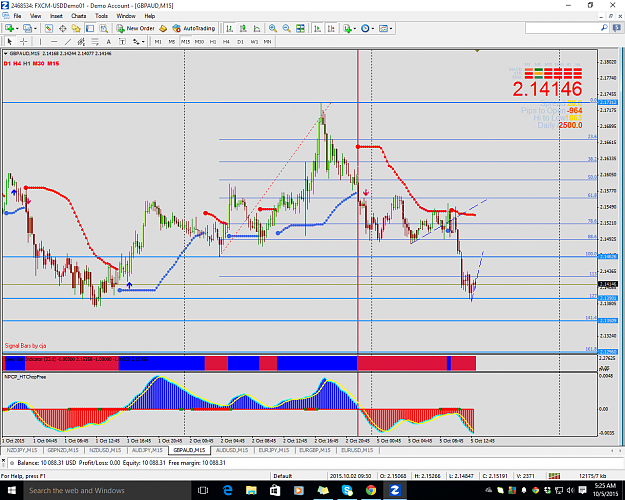The height and width of the screenshot is (500, 625).
Task: Select the Text Label tool
Action: [122, 41]
